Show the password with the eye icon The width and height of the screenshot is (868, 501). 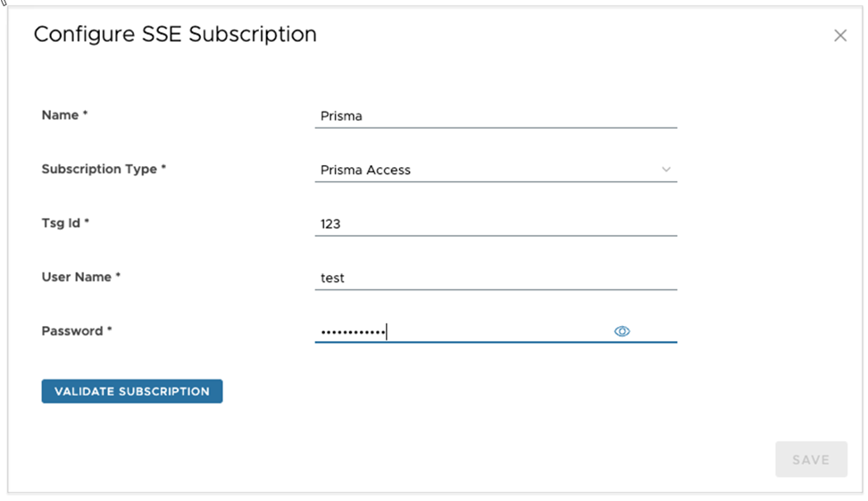click(622, 331)
